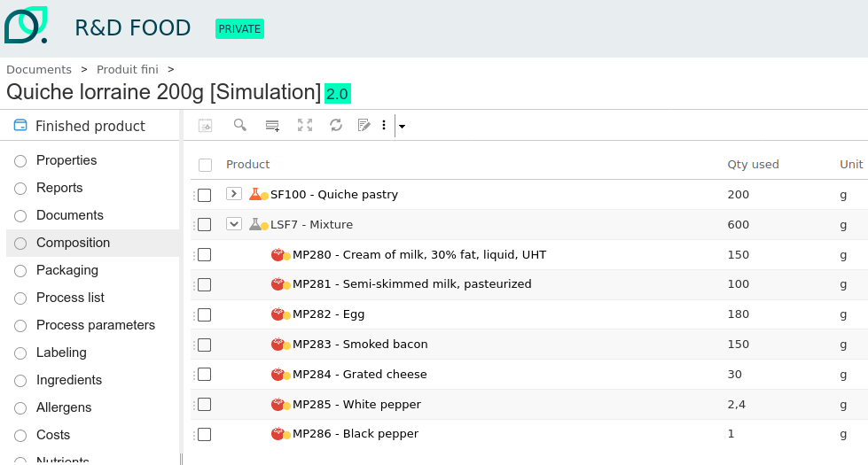This screenshot has height=465, width=868.
Task: Tick the checkbox for MP283 Smoked bacon
Action: click(x=204, y=345)
